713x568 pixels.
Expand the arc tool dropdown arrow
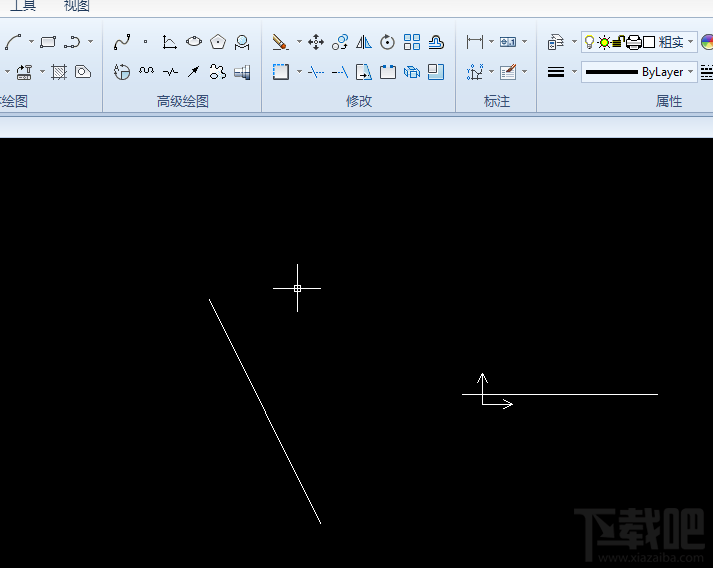pyautogui.click(x=31, y=42)
